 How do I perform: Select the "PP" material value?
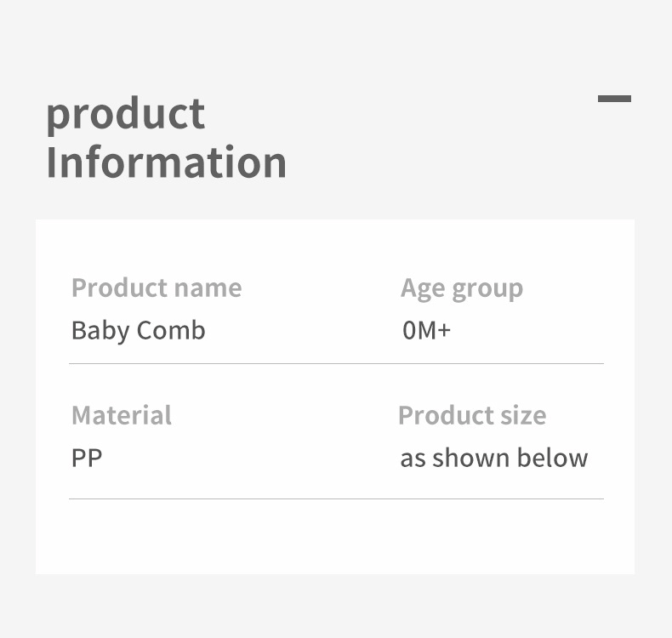pyautogui.click(x=86, y=458)
